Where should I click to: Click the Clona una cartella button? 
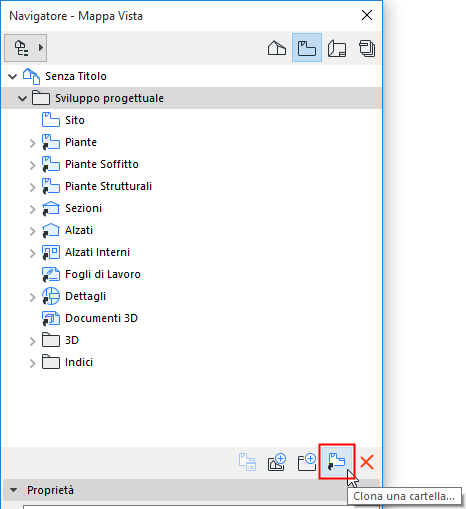(337, 462)
